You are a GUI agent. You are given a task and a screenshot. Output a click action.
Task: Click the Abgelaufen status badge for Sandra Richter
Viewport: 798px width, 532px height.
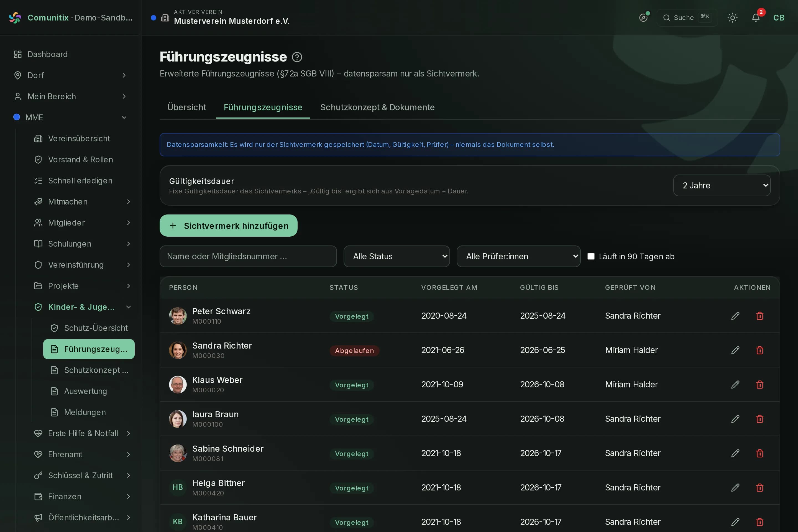[x=354, y=351]
